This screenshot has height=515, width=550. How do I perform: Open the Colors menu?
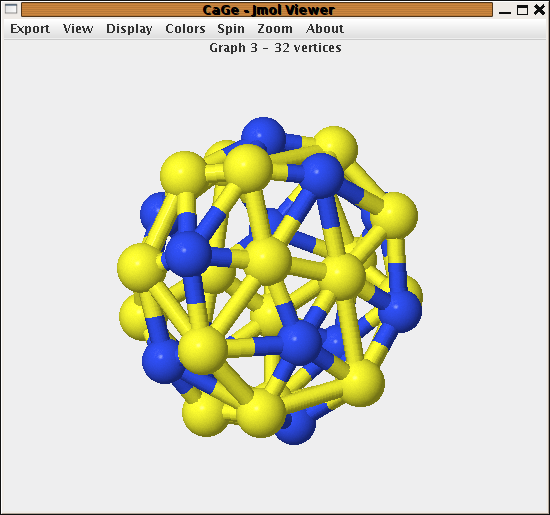185,28
